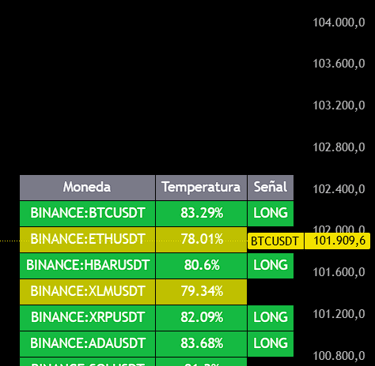Click the 83.29% temperature value

(201, 213)
